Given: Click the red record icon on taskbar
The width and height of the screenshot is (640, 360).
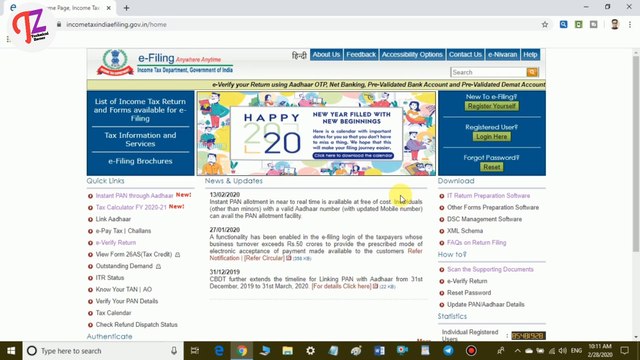Looking at the screenshot, I should point(471,351).
